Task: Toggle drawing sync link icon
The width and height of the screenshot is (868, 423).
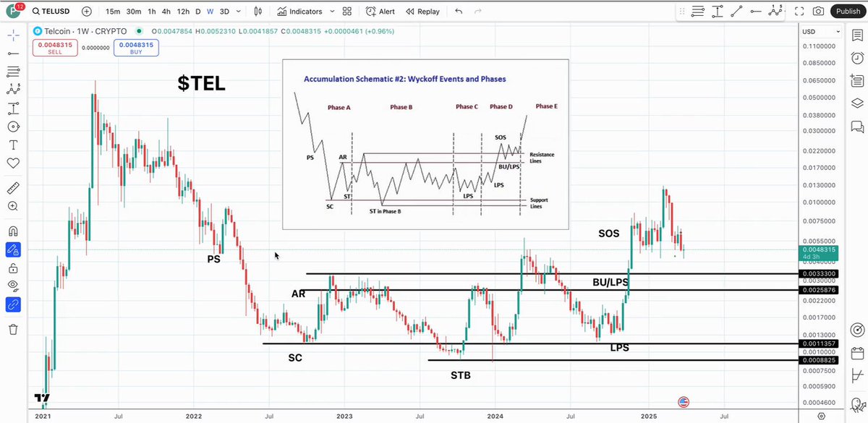Action: pos(13,304)
